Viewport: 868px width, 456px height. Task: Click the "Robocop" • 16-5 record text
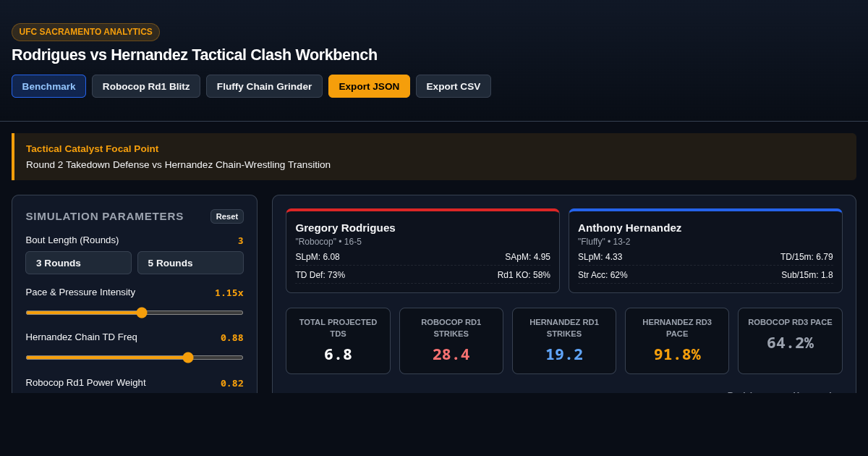coord(328,242)
